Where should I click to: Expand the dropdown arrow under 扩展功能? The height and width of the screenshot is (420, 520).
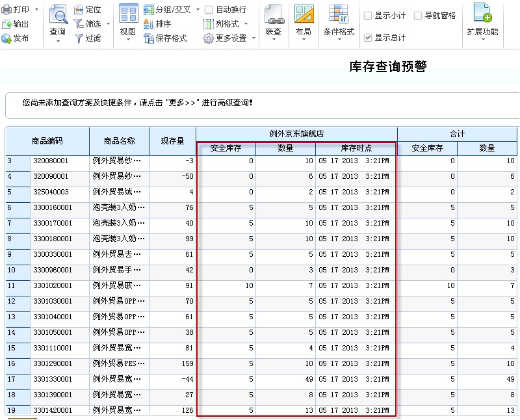(483, 40)
